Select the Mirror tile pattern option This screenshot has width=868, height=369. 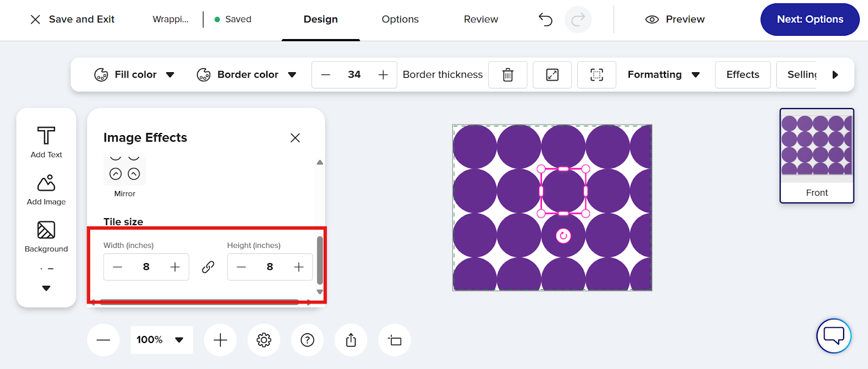click(125, 175)
